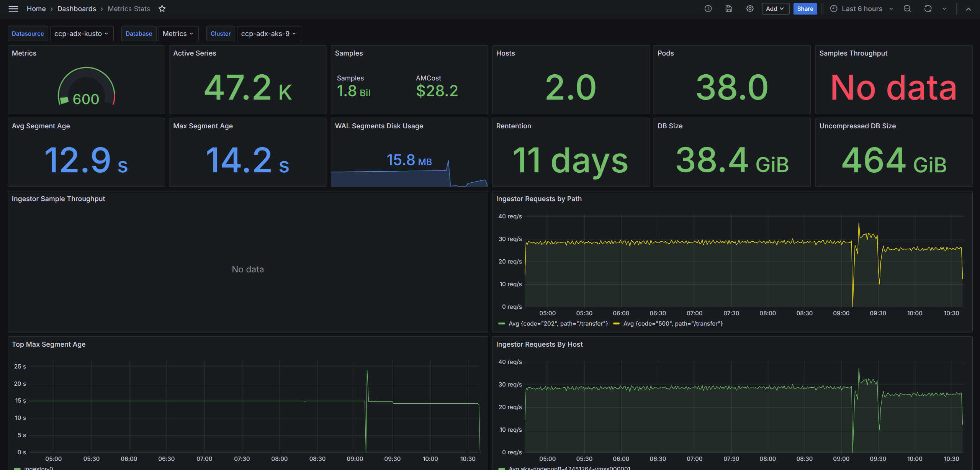
Task: Click the Datasource variable label
Action: tap(28, 34)
